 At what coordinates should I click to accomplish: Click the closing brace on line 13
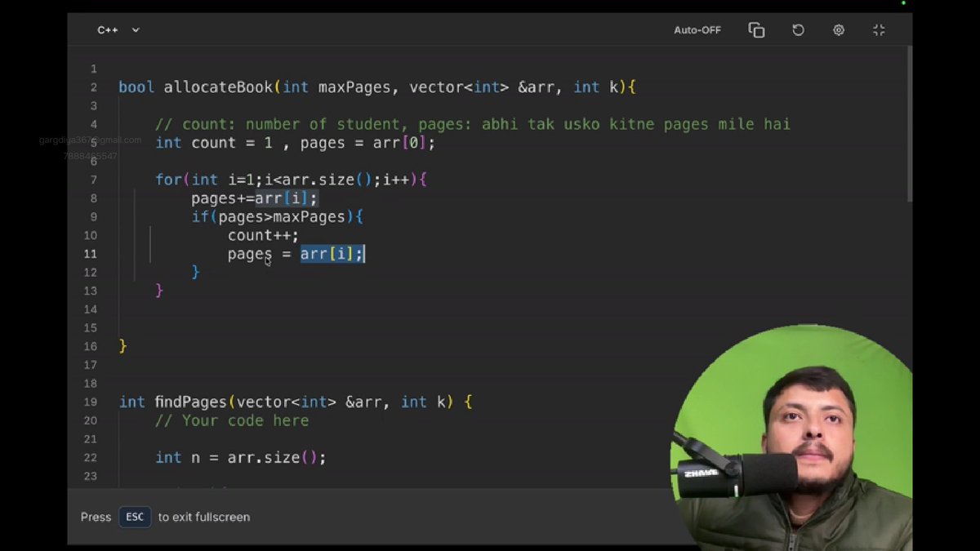[x=159, y=291]
